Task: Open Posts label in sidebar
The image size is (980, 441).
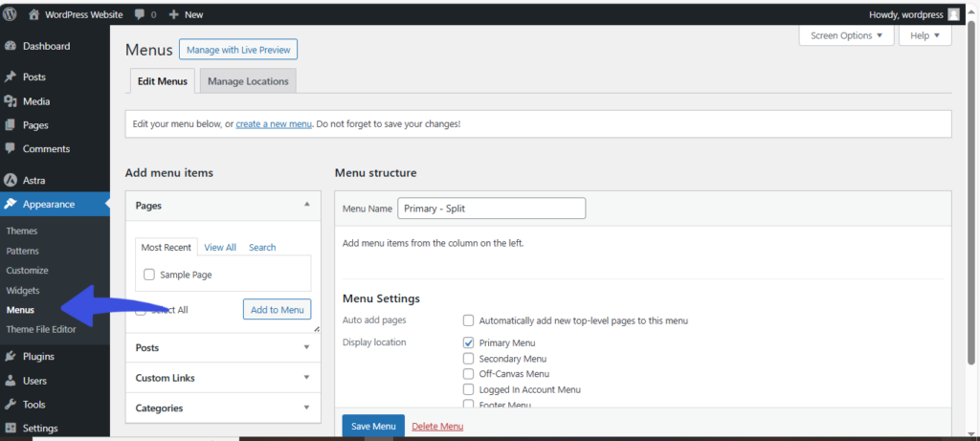Action: click(x=34, y=77)
